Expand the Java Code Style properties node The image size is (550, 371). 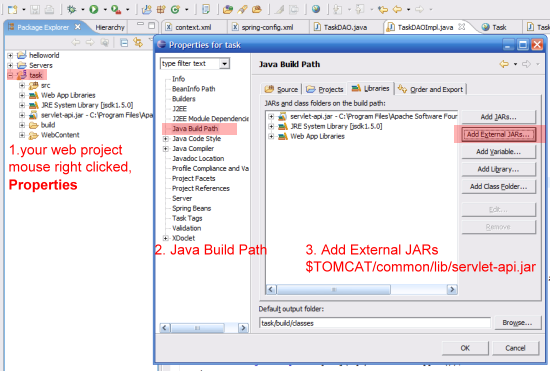[166, 139]
